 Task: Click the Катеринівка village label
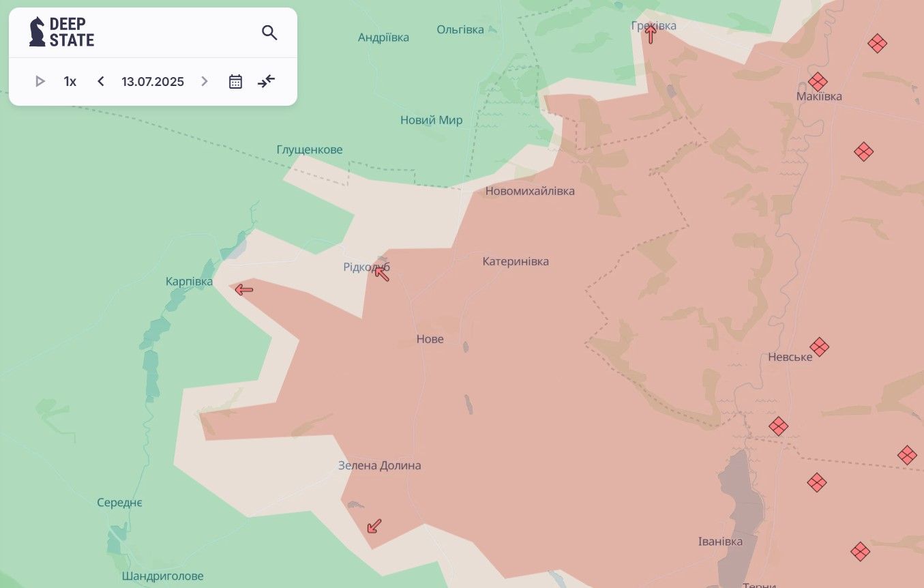point(516,261)
